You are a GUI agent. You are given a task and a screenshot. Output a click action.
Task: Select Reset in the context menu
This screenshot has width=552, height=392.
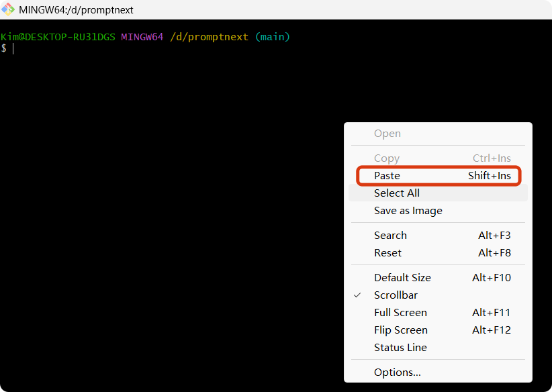(439, 252)
